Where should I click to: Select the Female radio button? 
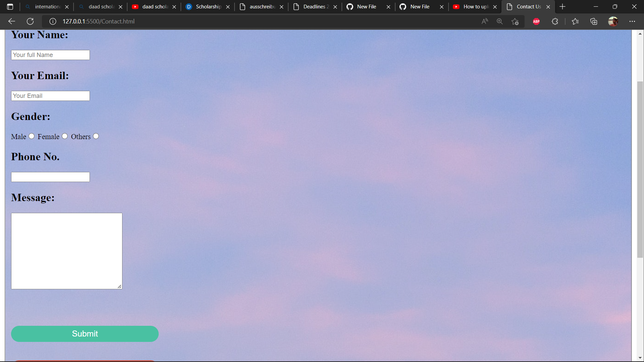click(65, 136)
